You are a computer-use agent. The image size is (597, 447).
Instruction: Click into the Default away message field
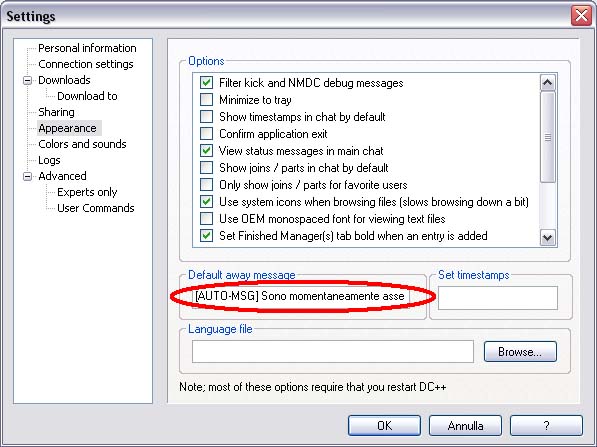tap(301, 297)
